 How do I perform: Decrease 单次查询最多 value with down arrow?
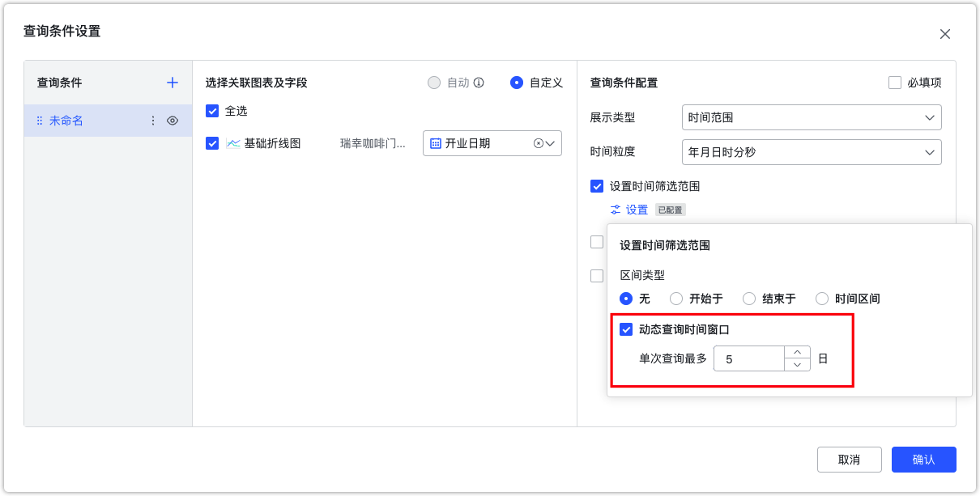tap(797, 365)
